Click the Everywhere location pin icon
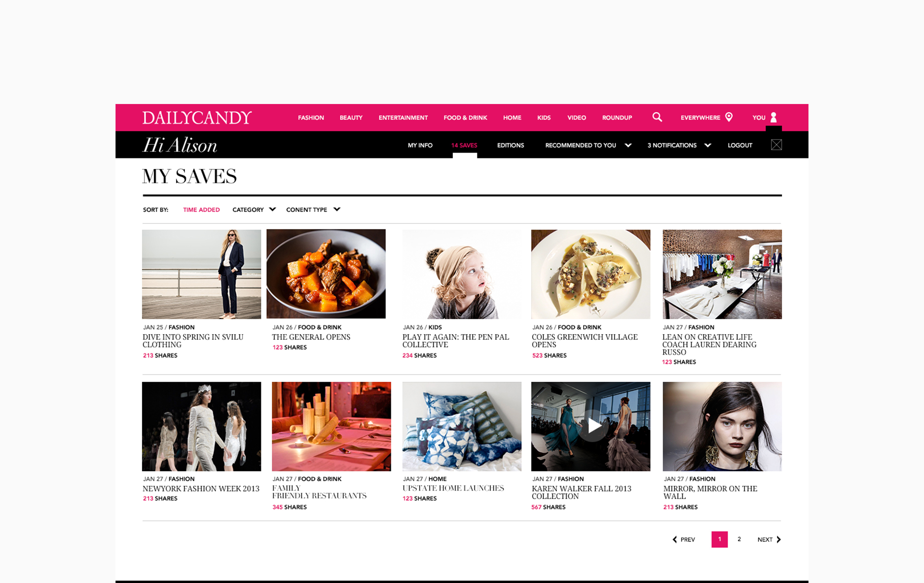This screenshot has width=924, height=583. [x=729, y=117]
